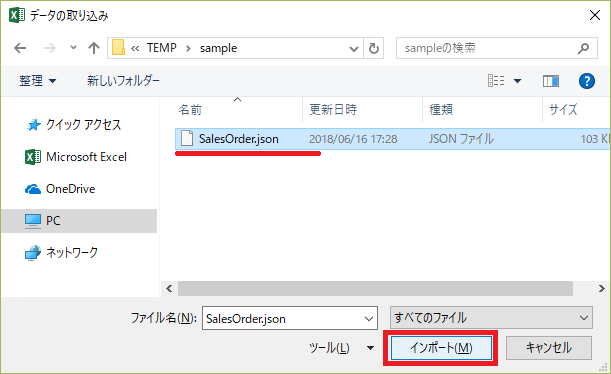Image resolution: width=611 pixels, height=374 pixels.
Task: Open Microsoft Excel in the sidebar
Action: [x=86, y=157]
